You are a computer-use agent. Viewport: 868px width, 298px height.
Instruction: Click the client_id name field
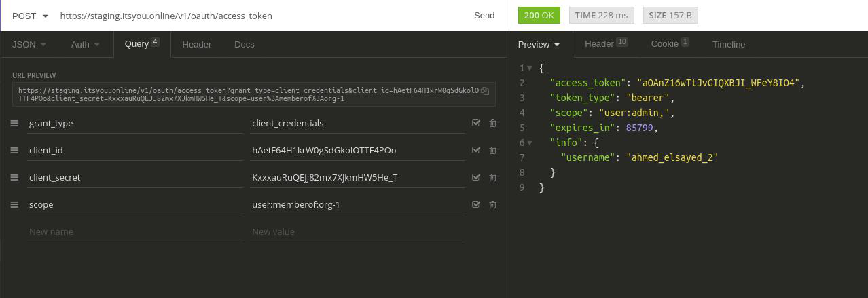(134, 150)
